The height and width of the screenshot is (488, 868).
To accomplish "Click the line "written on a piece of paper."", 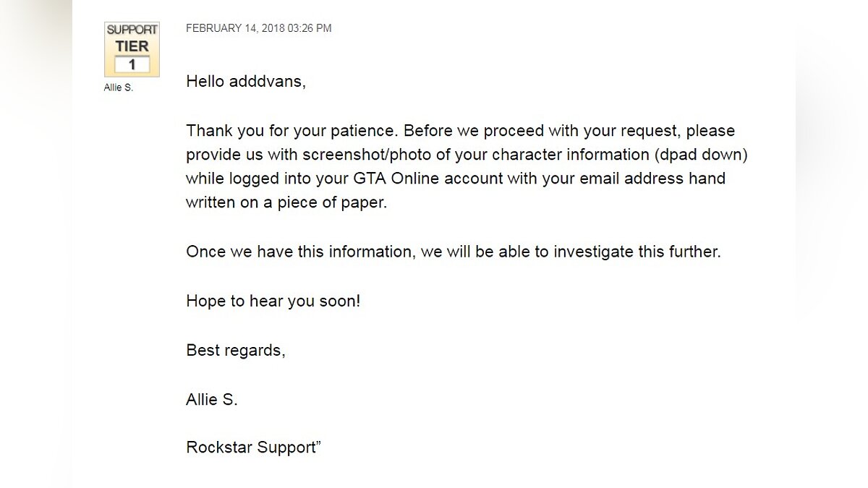I will (286, 203).
